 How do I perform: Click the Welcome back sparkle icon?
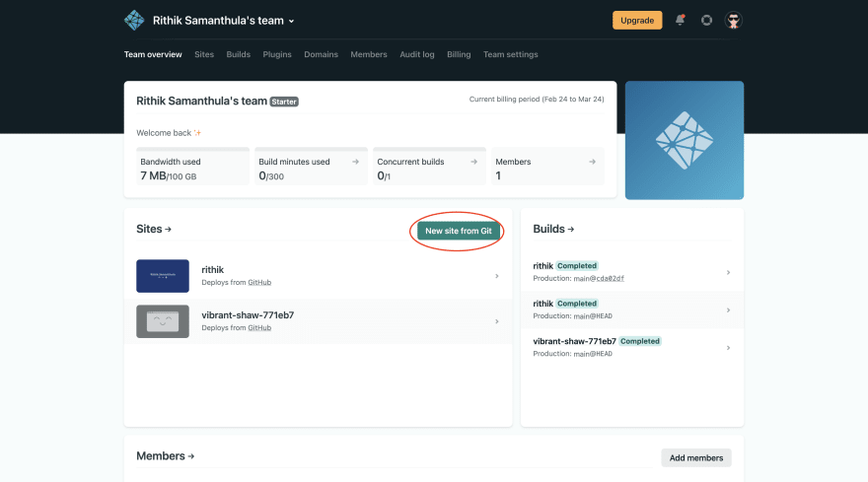coord(197,133)
